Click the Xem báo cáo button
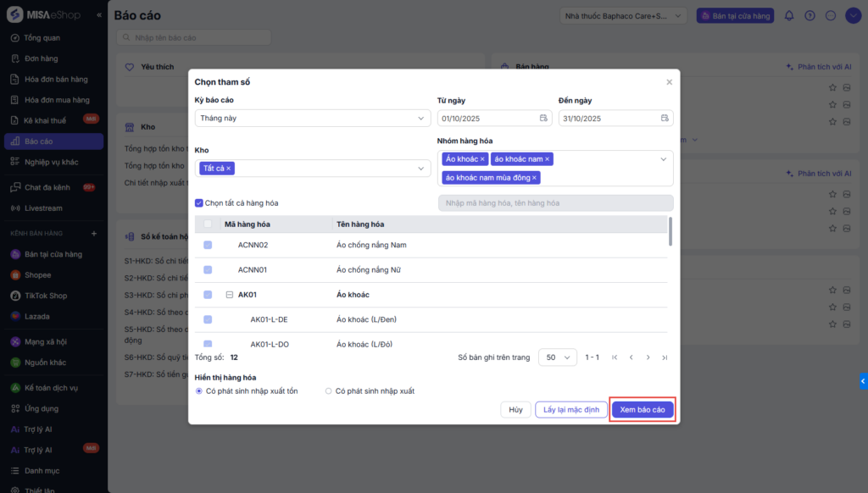Screen dimensions: 868x493 (x=643, y=410)
